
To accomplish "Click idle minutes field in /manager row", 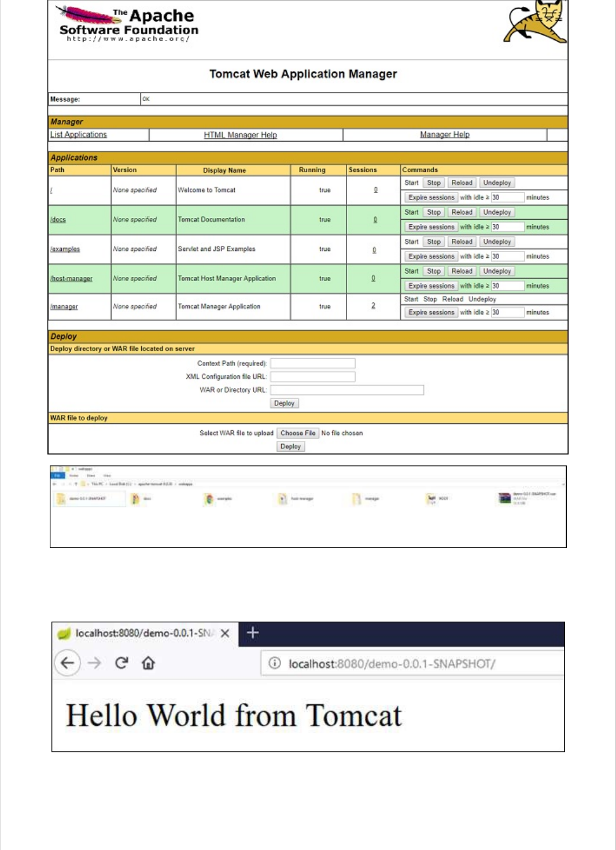I will (x=507, y=312).
